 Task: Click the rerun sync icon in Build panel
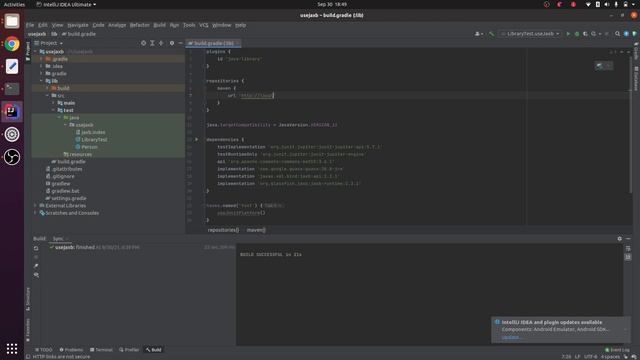(x=36, y=248)
